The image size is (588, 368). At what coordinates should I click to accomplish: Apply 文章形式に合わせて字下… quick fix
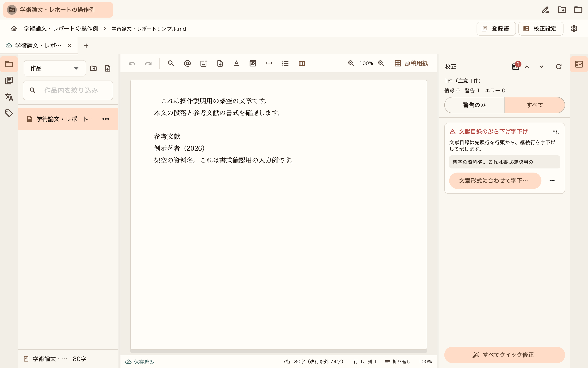tap(495, 181)
